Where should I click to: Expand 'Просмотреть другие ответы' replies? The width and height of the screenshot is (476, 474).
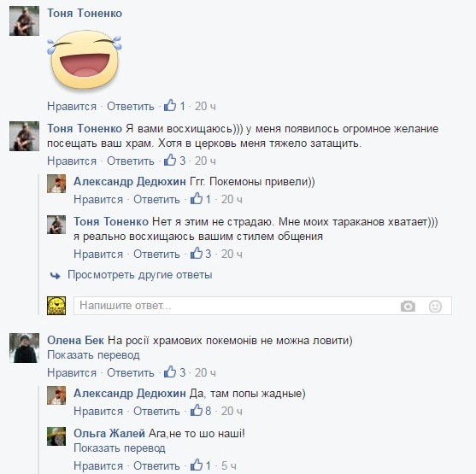coord(139,275)
